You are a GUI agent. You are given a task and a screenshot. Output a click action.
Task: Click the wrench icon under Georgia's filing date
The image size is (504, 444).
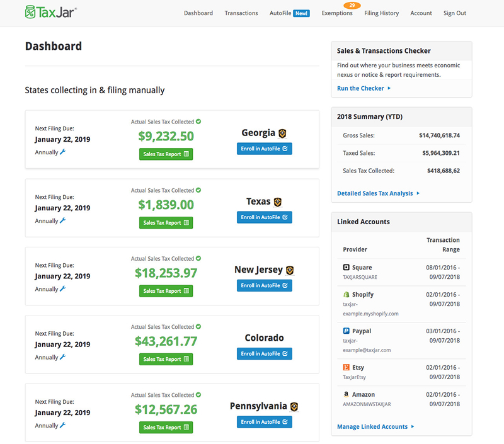coord(62,152)
